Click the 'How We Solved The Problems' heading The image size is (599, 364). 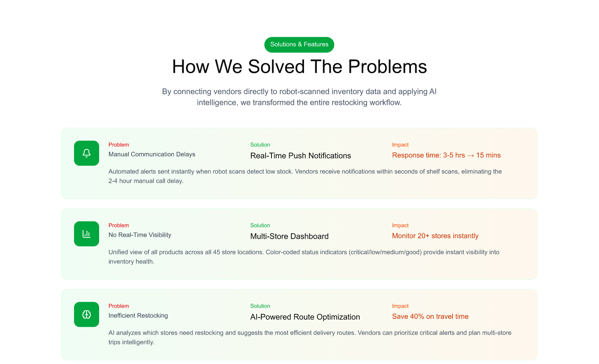coord(299,67)
